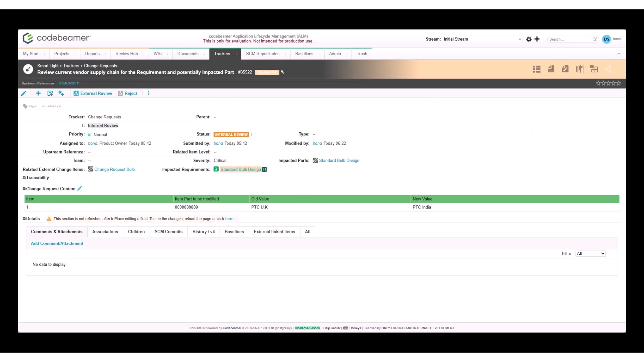
Task: Open the three-dot more actions menu
Action: tap(149, 93)
